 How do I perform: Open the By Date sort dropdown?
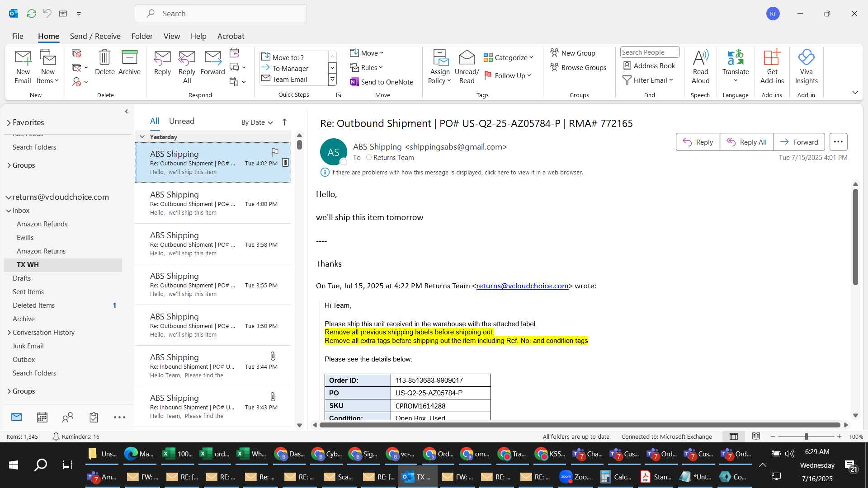pos(257,122)
